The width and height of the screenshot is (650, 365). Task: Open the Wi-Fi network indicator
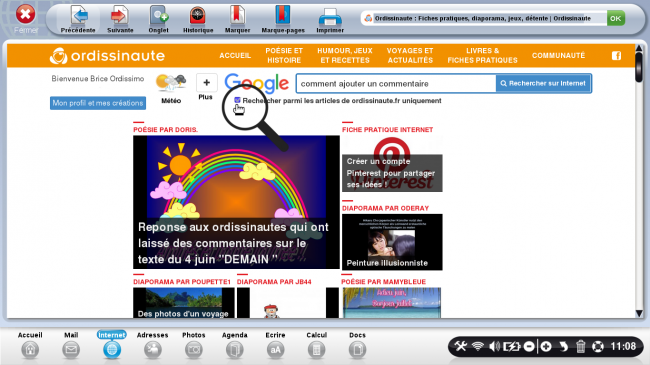(x=478, y=346)
